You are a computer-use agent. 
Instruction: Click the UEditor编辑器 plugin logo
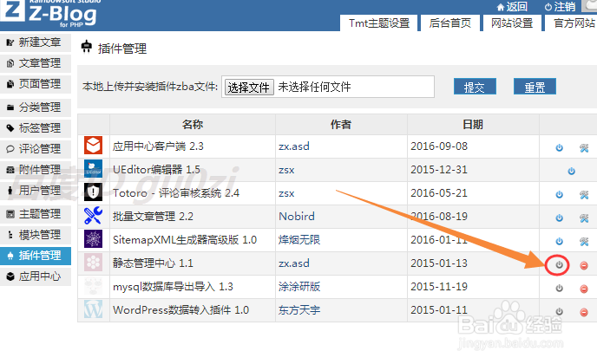click(x=94, y=169)
